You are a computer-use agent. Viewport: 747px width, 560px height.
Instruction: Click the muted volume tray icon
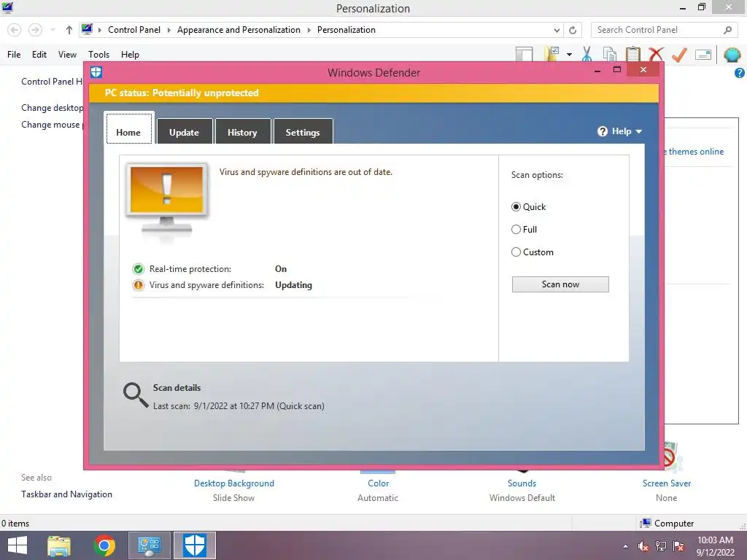pos(643,546)
